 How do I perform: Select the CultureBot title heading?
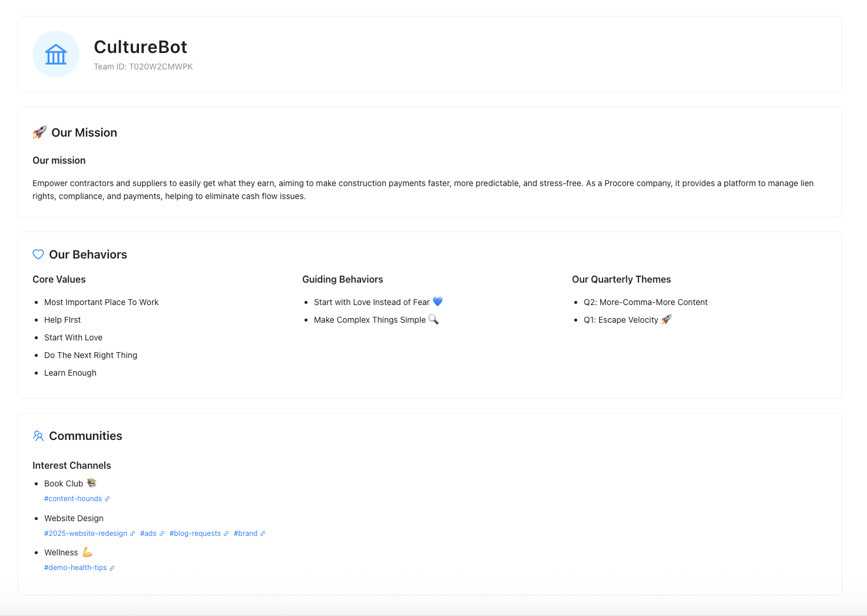pos(140,47)
